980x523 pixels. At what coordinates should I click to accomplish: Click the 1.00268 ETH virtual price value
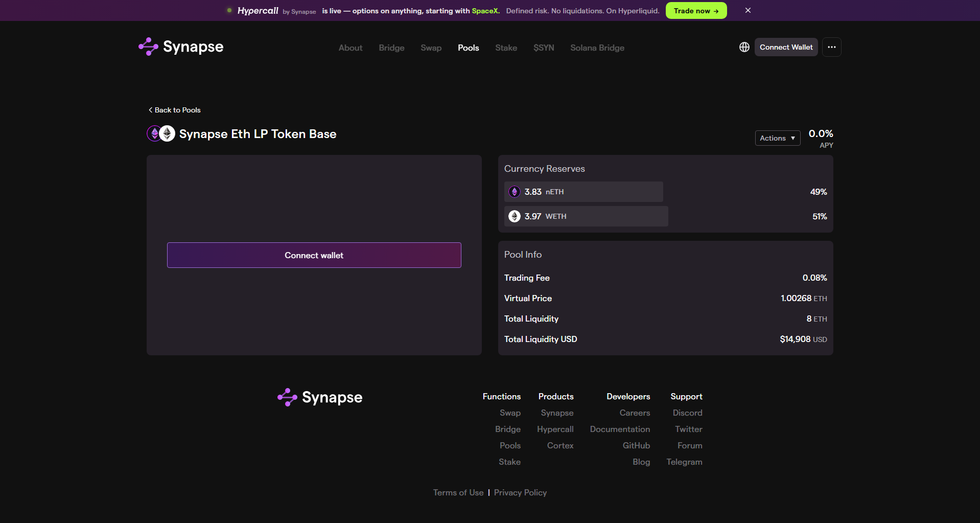[x=804, y=298]
